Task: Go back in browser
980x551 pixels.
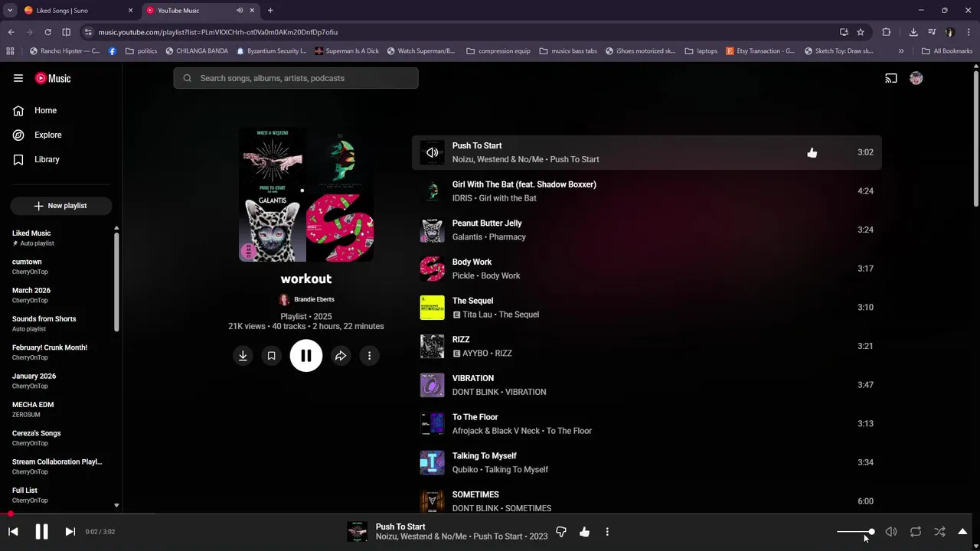Action: (11, 32)
